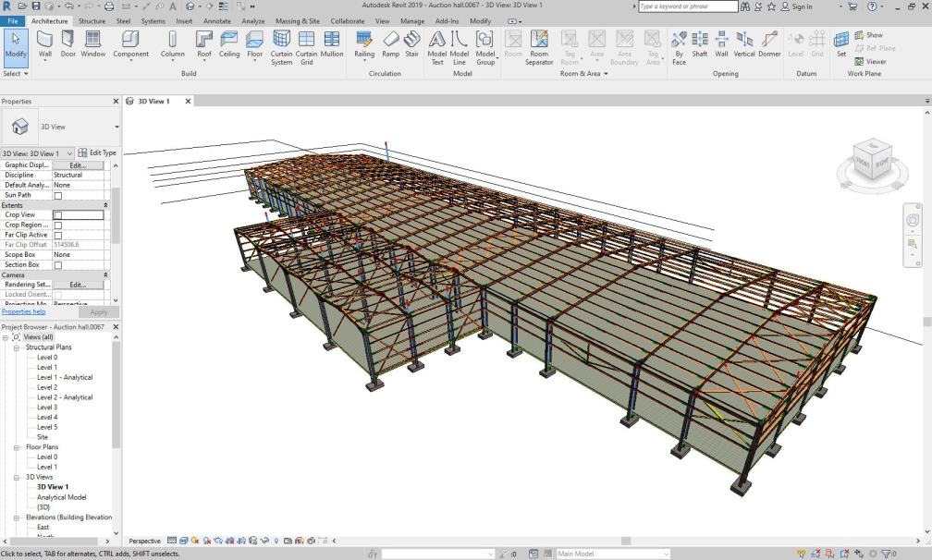The width and height of the screenshot is (932, 560).
Task: Toggle the Crop View checkbox
Action: [57, 215]
